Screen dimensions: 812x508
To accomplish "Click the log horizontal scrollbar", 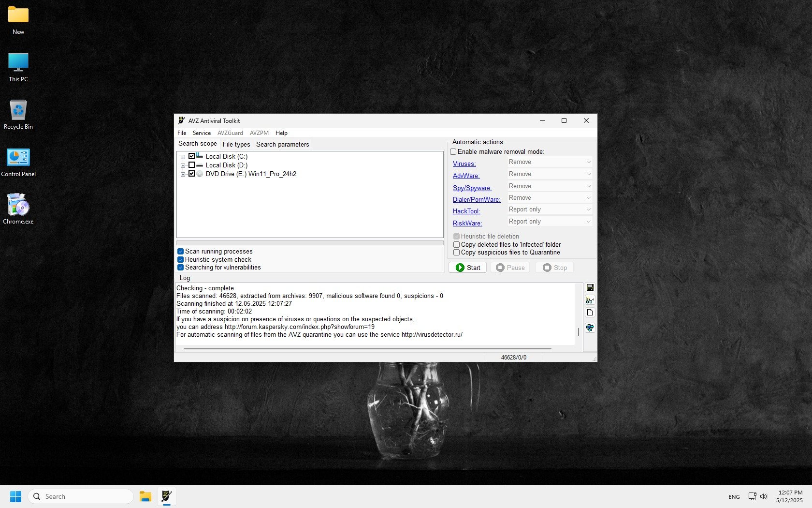I will (x=367, y=348).
